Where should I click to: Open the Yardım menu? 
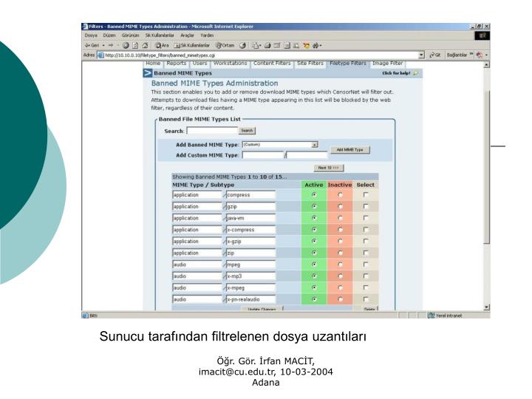(207, 35)
